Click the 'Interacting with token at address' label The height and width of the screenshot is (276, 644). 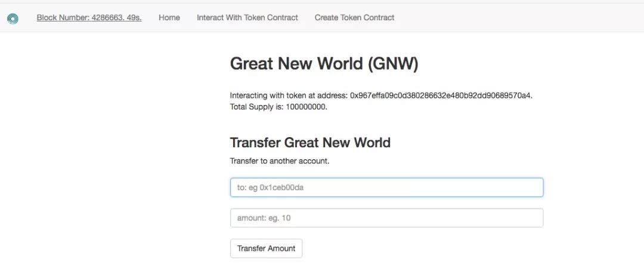pos(289,95)
